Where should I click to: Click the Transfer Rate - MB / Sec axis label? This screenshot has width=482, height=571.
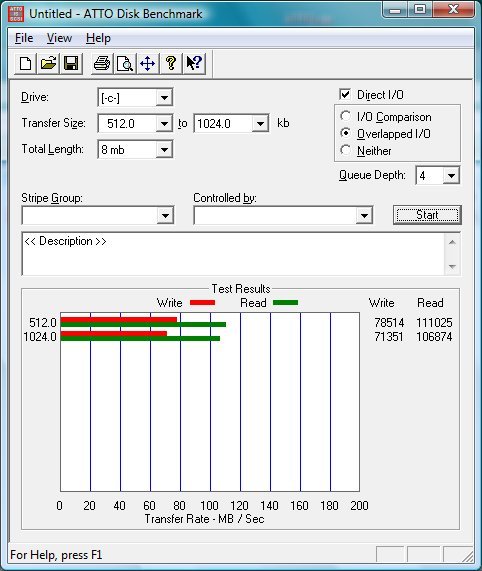(x=204, y=519)
